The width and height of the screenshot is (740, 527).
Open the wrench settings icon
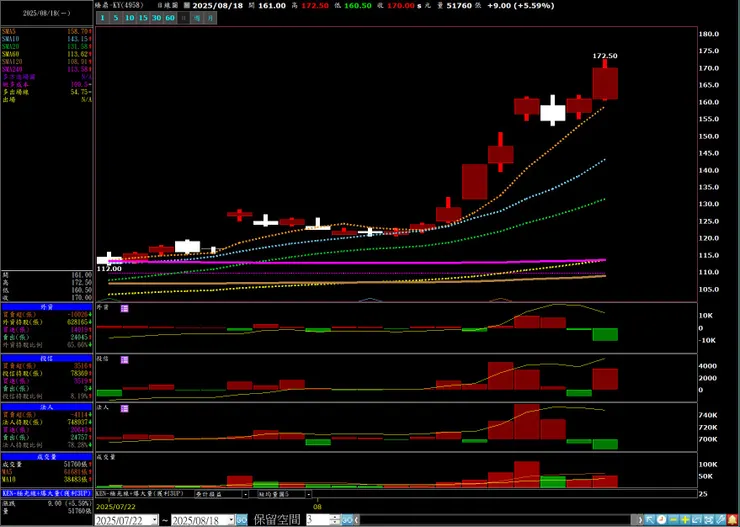point(720,519)
